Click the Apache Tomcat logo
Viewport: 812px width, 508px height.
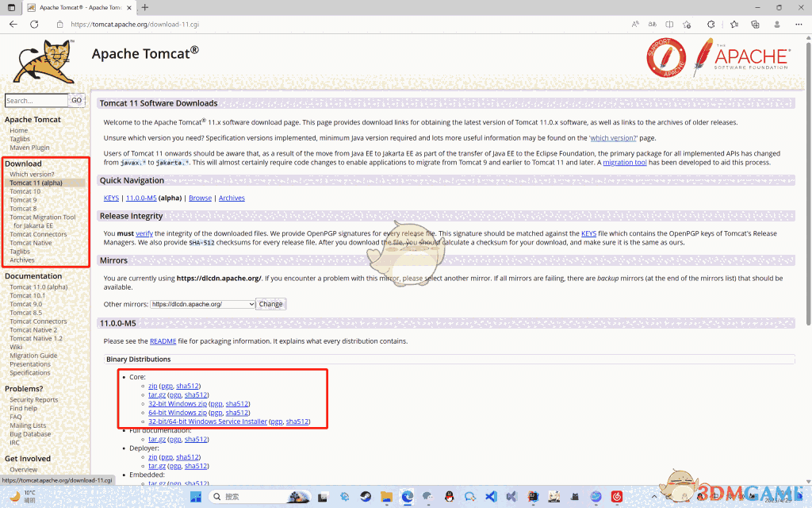(x=44, y=60)
